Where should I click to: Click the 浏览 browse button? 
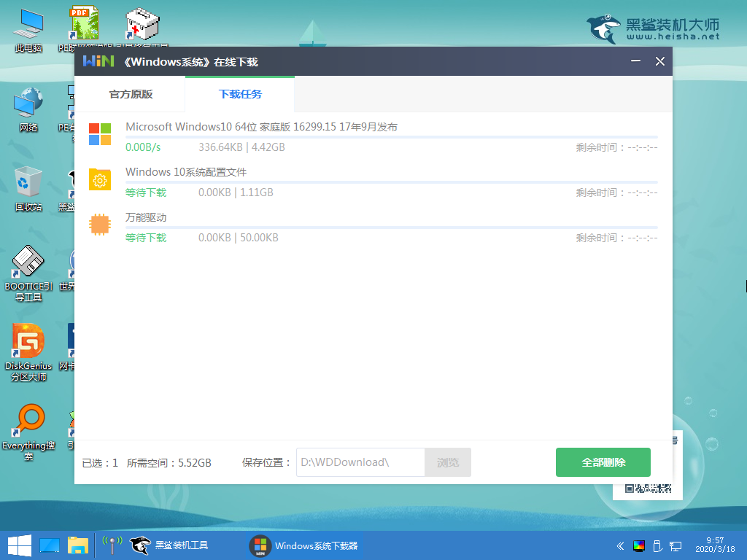pos(448,462)
